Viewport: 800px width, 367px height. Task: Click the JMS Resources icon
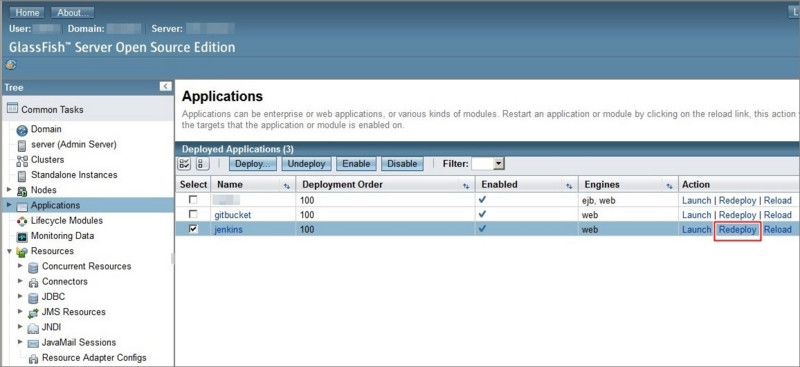pos(33,313)
